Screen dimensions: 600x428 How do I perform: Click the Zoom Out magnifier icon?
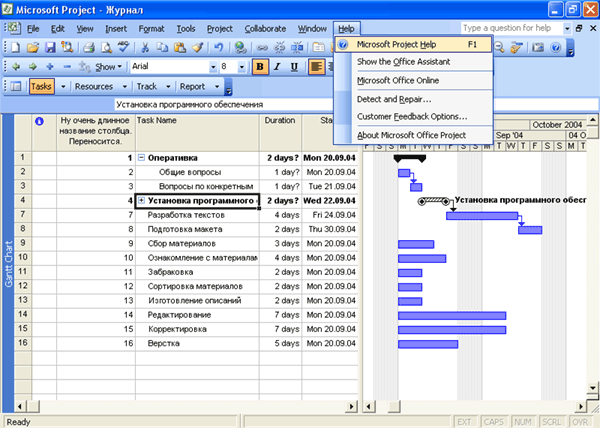click(499, 47)
